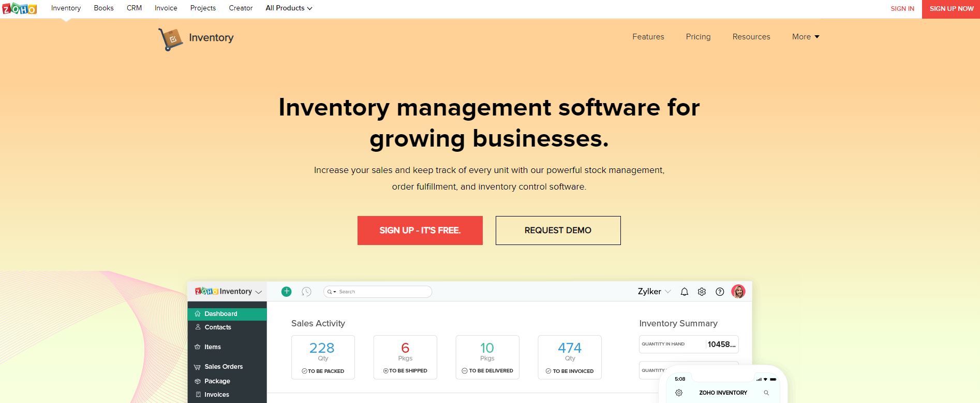Click the Sales Orders cart icon
The image size is (980, 403).
(x=197, y=367)
